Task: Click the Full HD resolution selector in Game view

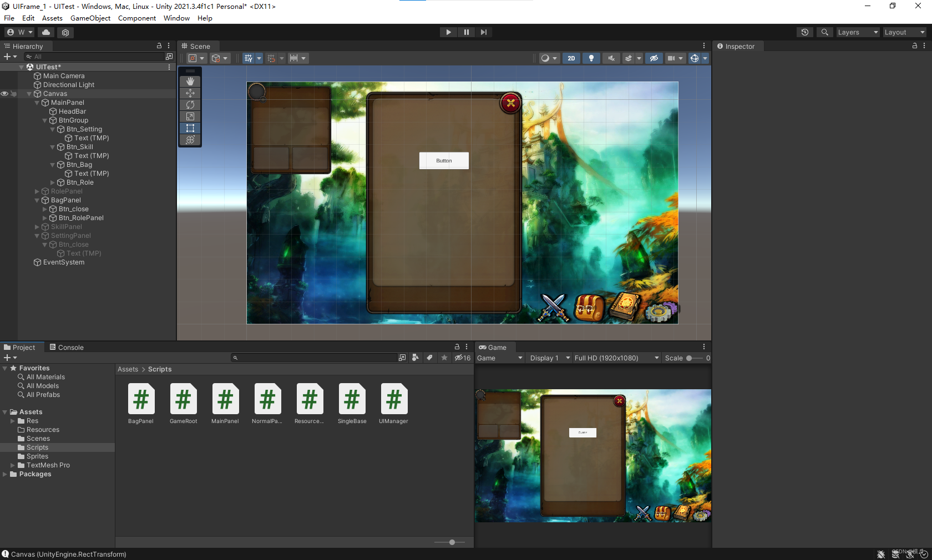Action: click(x=616, y=358)
